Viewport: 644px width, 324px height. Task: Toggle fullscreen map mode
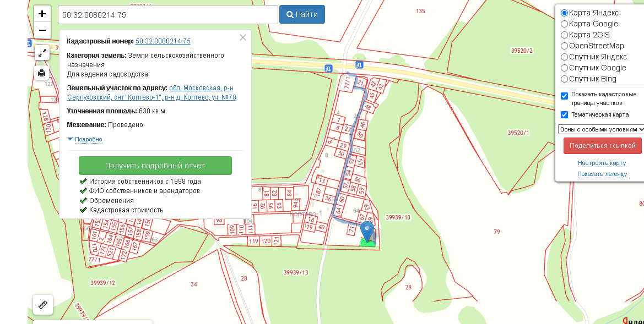42,53
